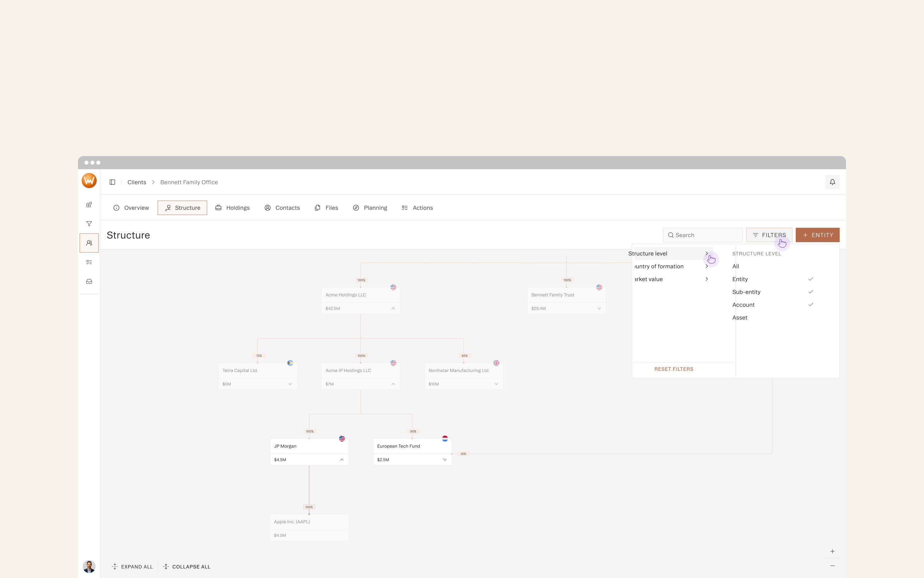Switch to the Actions tab
Screen dimensions: 924x578
coord(417,207)
